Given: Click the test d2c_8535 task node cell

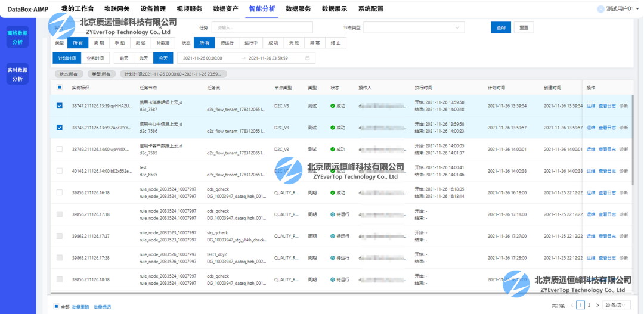Looking at the screenshot, I should click(148, 171).
